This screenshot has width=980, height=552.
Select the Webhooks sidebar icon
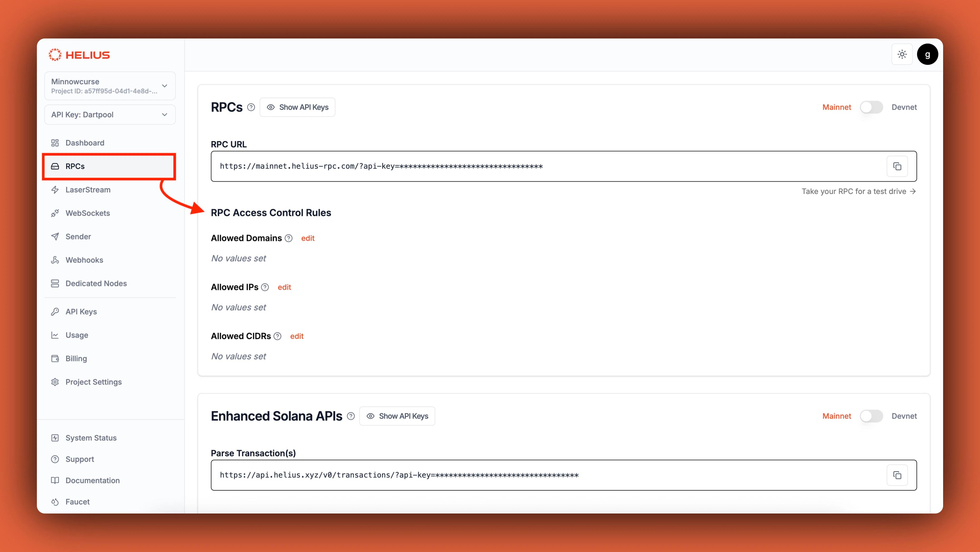55,260
